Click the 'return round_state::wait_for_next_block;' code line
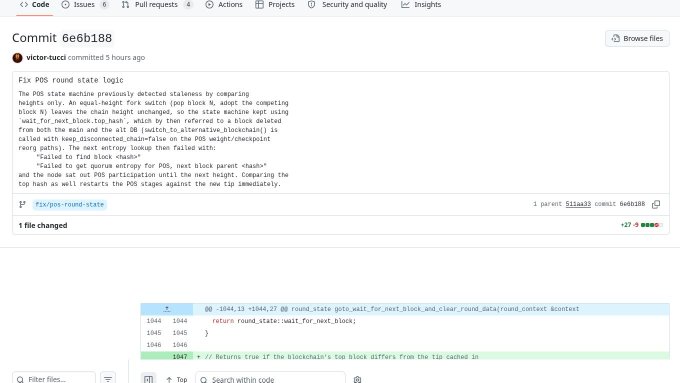 (284, 321)
